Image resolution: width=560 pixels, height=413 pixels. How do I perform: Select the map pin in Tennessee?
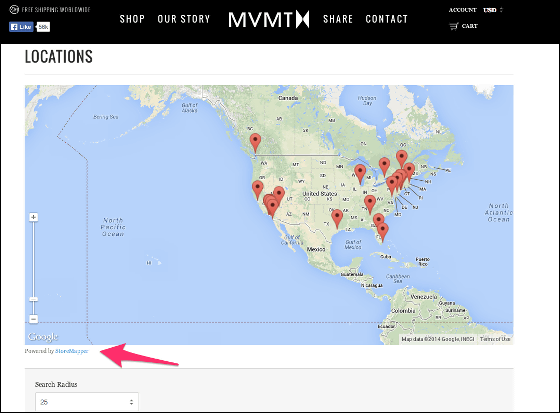[370, 204]
